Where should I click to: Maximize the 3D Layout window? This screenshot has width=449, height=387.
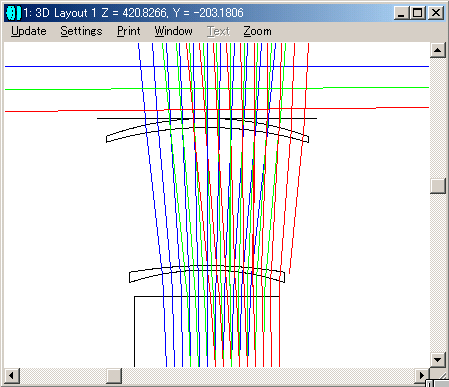click(417, 13)
